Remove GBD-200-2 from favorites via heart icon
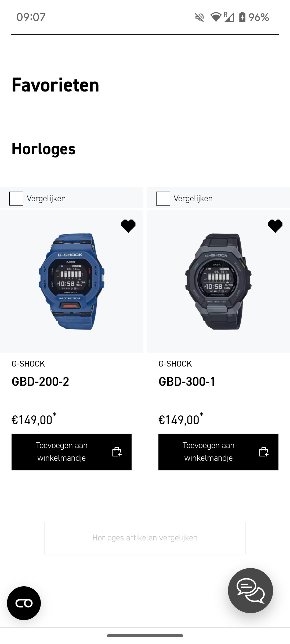Screen dimensions: 290x644 128,226
